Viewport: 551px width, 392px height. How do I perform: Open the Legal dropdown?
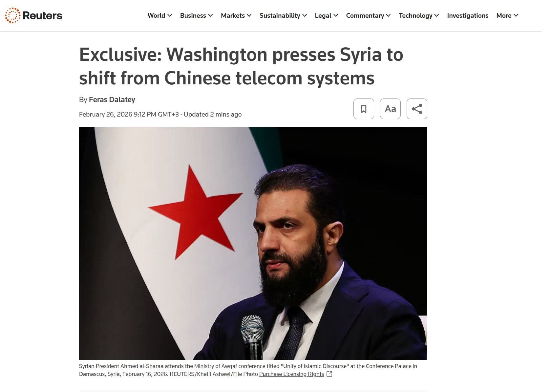point(326,15)
